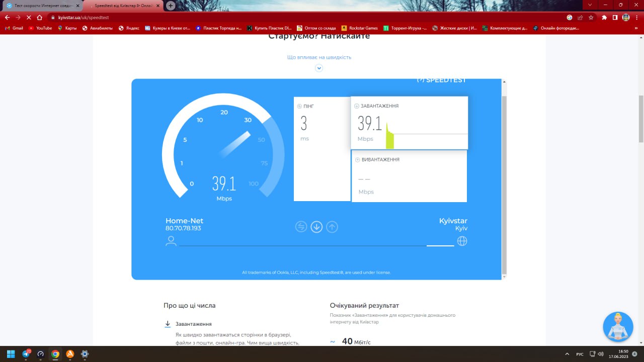The image size is (644, 362).
Task: Open the 'Оптом со склада' bookmark
Action: point(317,28)
